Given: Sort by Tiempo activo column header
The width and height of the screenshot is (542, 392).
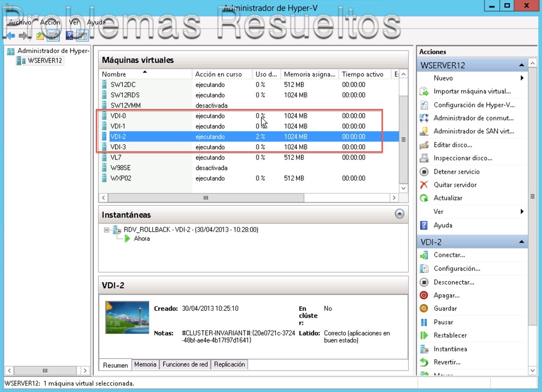Looking at the screenshot, I should (365, 74).
